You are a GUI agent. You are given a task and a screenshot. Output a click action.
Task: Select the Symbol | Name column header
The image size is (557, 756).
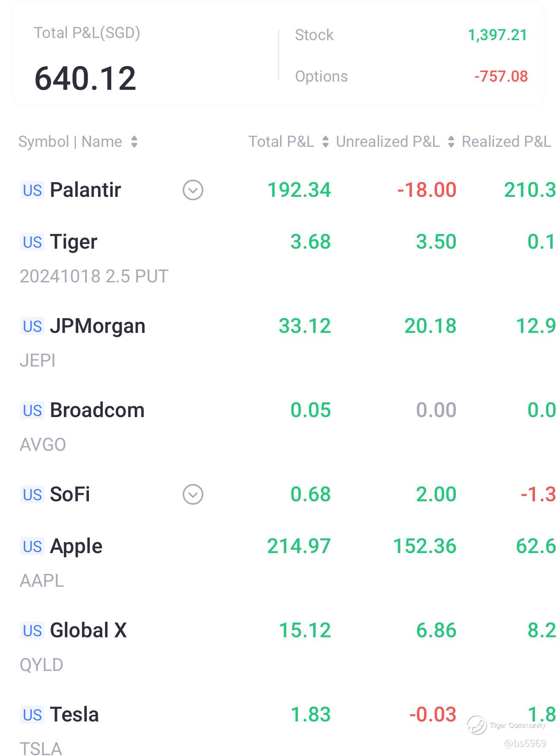[x=70, y=142]
